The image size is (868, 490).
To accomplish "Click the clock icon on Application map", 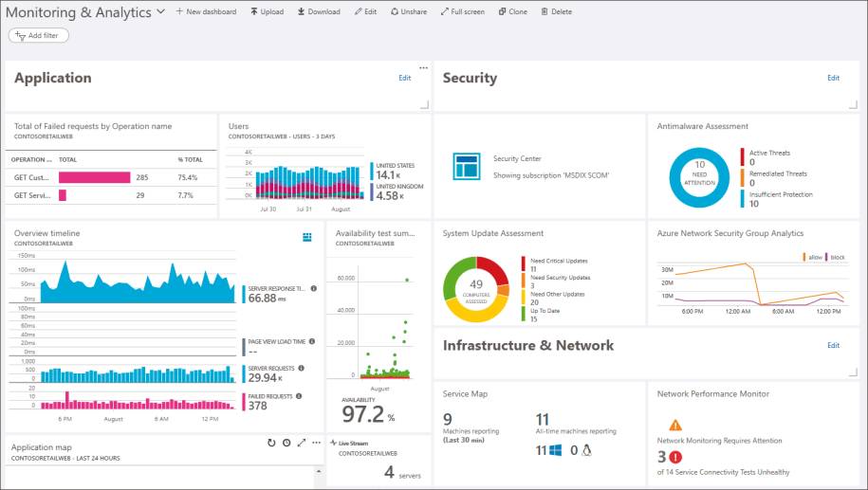I will click(286, 443).
